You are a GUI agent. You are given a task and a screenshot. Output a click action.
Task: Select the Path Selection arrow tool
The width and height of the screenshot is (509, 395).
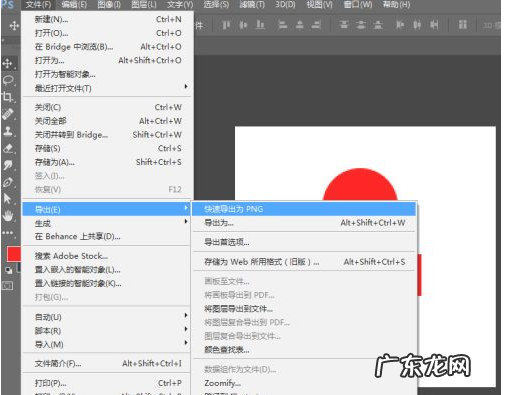click(8, 199)
